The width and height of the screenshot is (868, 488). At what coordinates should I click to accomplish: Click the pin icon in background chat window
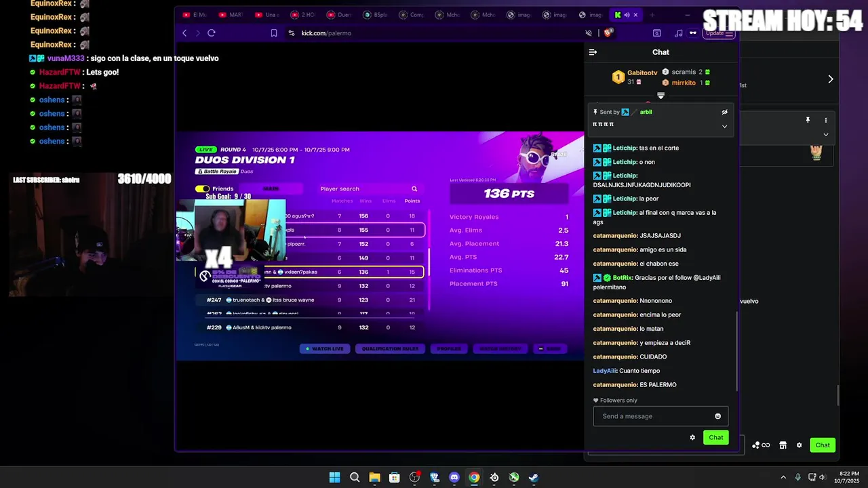(x=808, y=120)
